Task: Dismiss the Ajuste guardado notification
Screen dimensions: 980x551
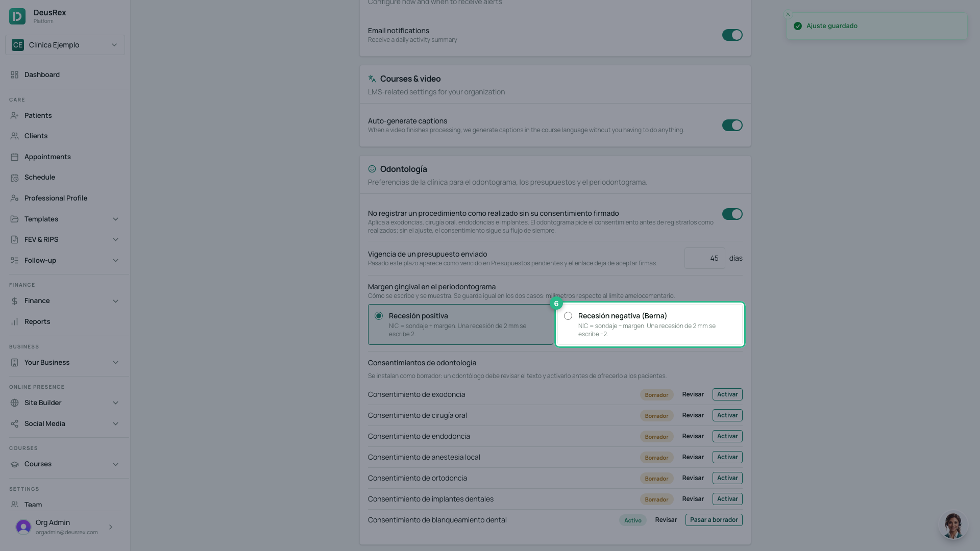Action: pos(788,14)
